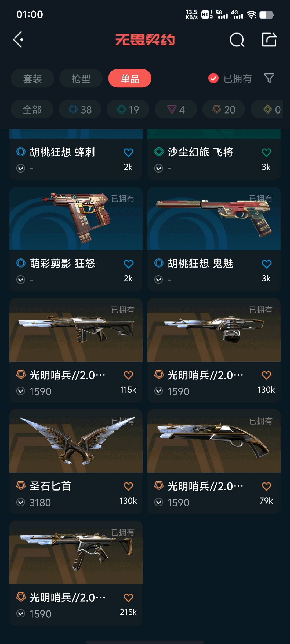The height and width of the screenshot is (644, 290).
Task: Like the 胡桃狂想 蜂刺 skin heart
Action: pyautogui.click(x=128, y=152)
